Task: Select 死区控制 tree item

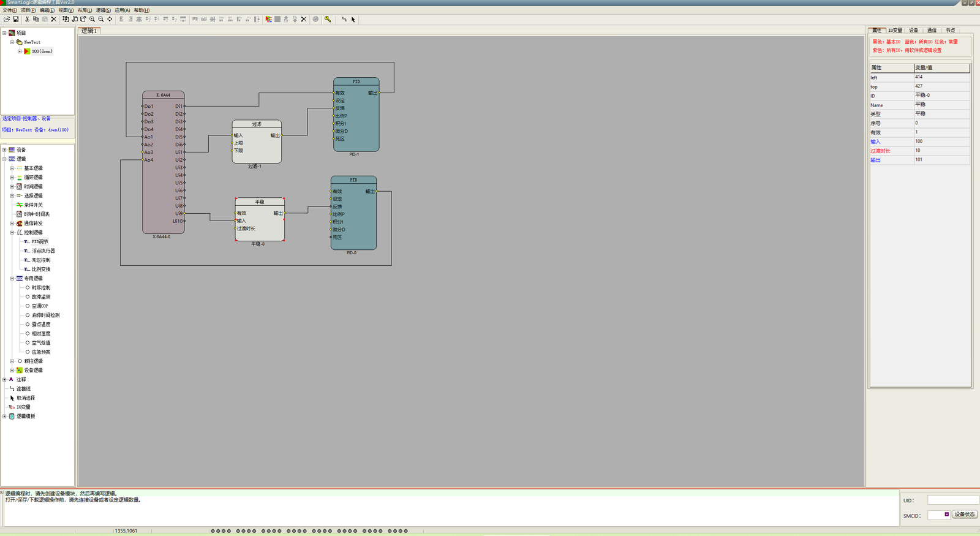Action: 41,260
